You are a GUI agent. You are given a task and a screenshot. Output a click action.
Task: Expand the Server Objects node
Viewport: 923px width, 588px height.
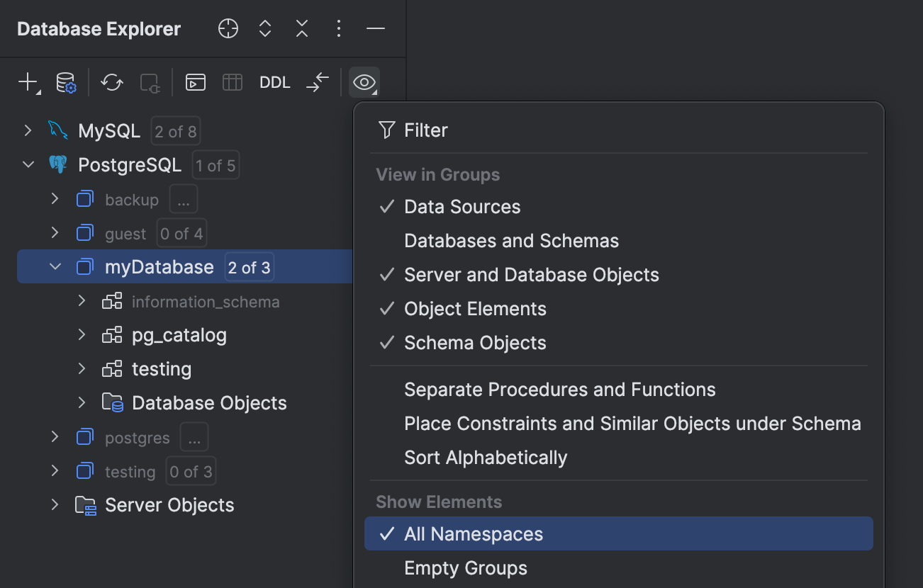coord(55,505)
